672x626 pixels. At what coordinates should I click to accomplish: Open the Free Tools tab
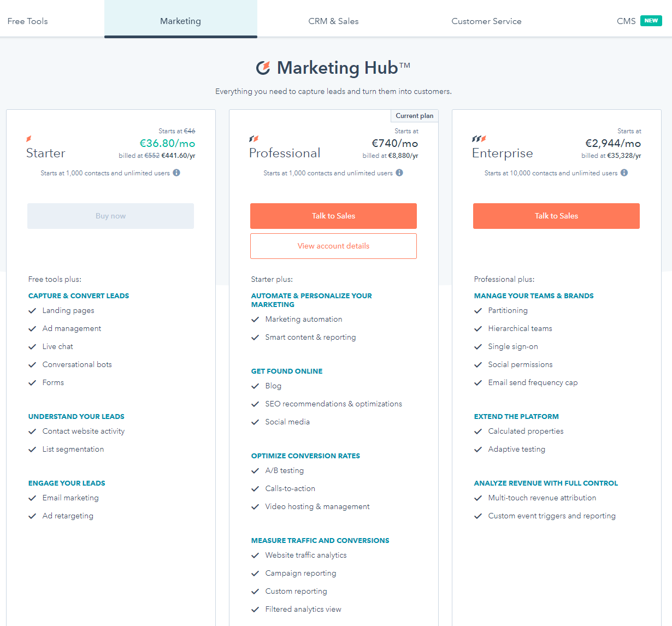28,21
